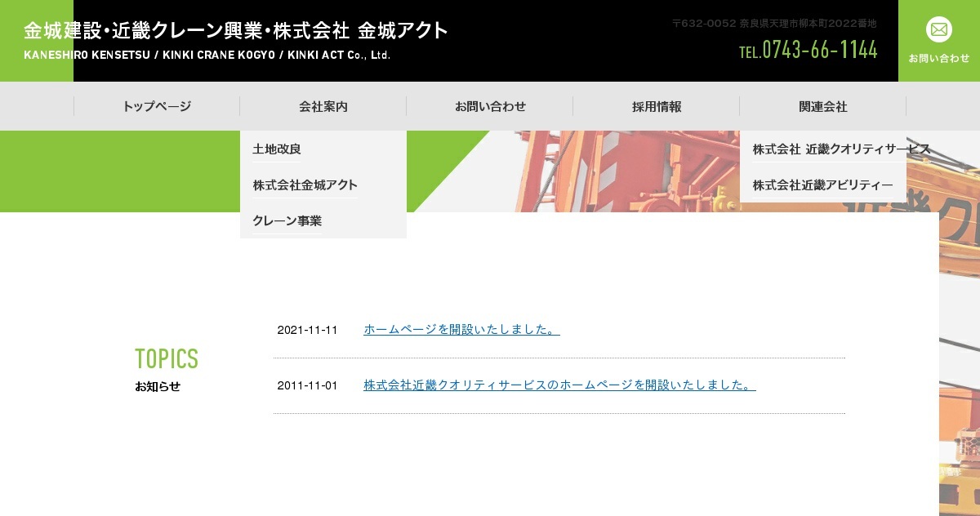Select クレーン事業 submenu entry
Viewport: 980px width, 516px height.
tap(287, 220)
